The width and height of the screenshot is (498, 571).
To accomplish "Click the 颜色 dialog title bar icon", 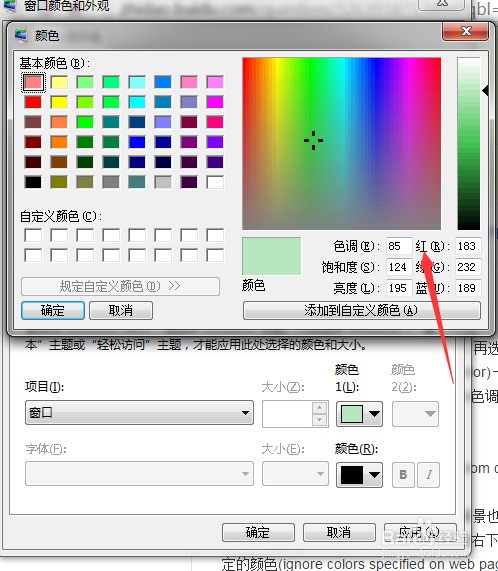I will click(21, 35).
